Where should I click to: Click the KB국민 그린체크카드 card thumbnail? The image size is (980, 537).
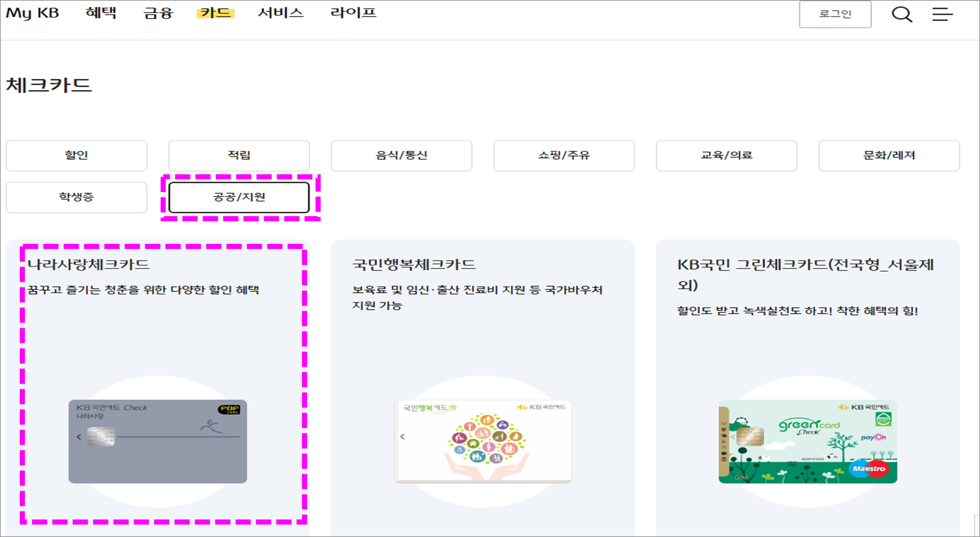tap(807, 441)
